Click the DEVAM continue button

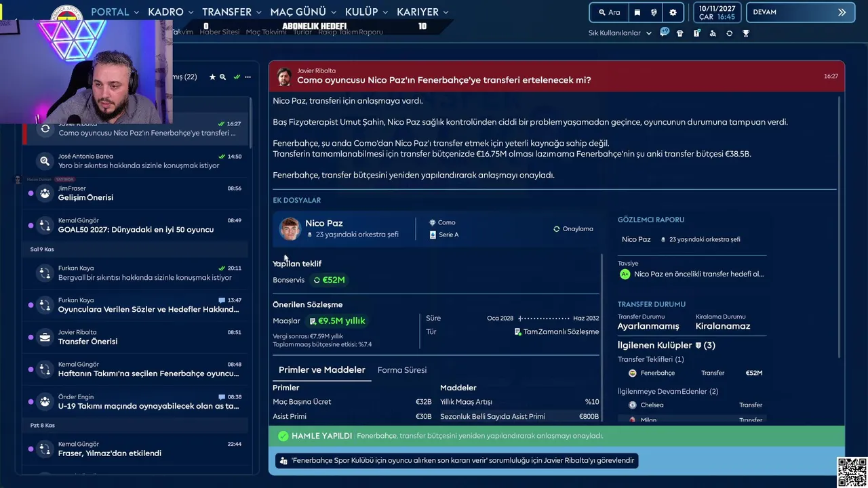tap(800, 12)
